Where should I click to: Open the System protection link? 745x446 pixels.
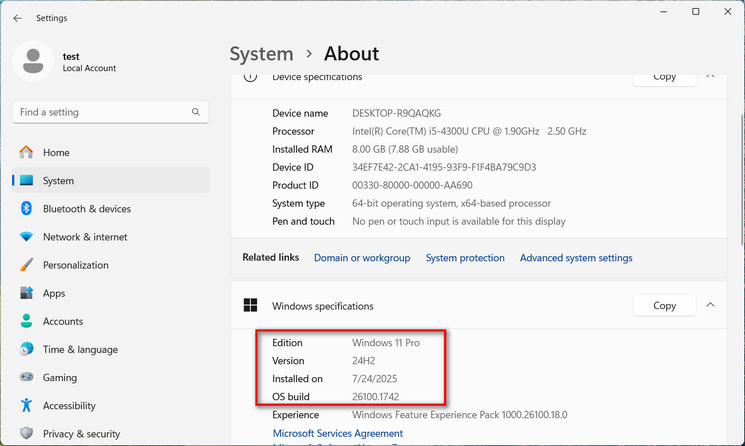click(x=465, y=258)
